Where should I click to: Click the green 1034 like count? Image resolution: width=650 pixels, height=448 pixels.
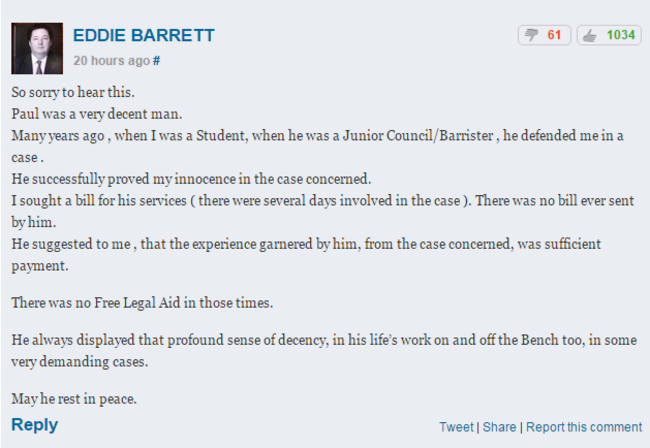point(621,35)
